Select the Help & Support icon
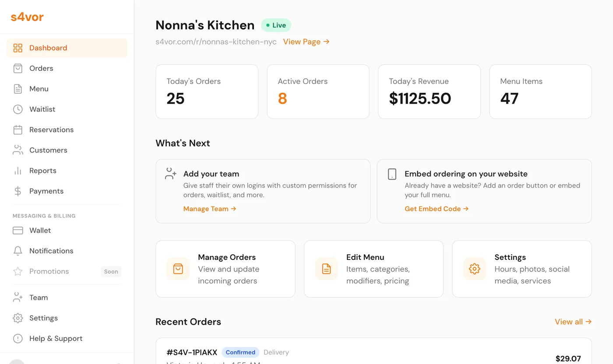Screen dimensions: 613x364 (x=18, y=339)
